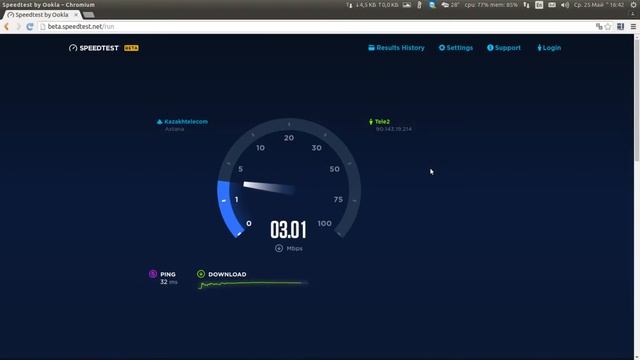640x360 pixels.
Task: Click the 'Astana' server location text
Action: [x=175, y=129]
